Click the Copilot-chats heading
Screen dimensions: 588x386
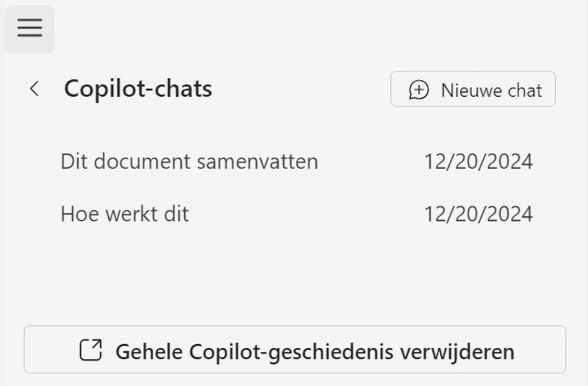click(x=138, y=89)
